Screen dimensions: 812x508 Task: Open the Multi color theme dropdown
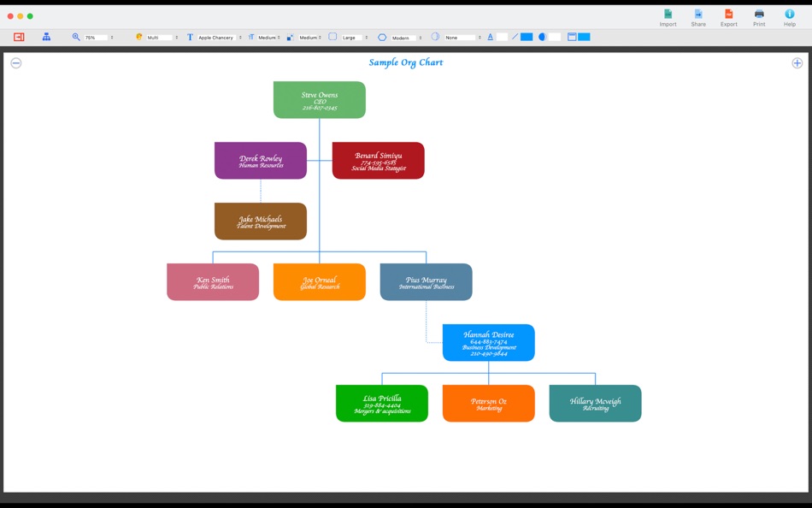(x=162, y=38)
